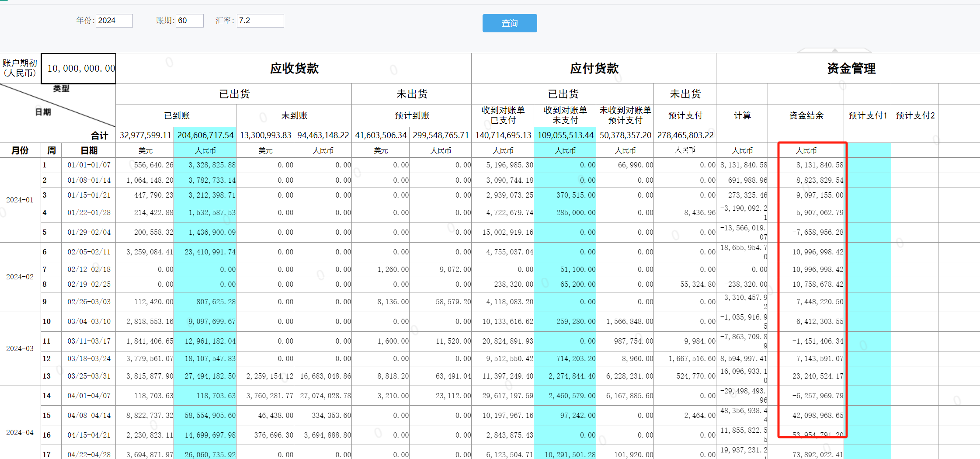The width and height of the screenshot is (980, 459).
Task: Select value 58,554,905.60 in week 15
Action: point(205,416)
